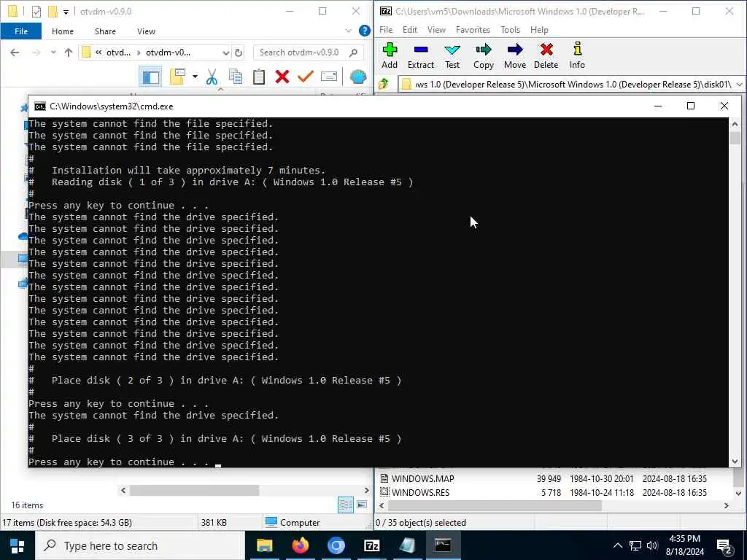Refresh the Explorer folder view
The height and width of the screenshot is (560, 747).
tap(239, 52)
